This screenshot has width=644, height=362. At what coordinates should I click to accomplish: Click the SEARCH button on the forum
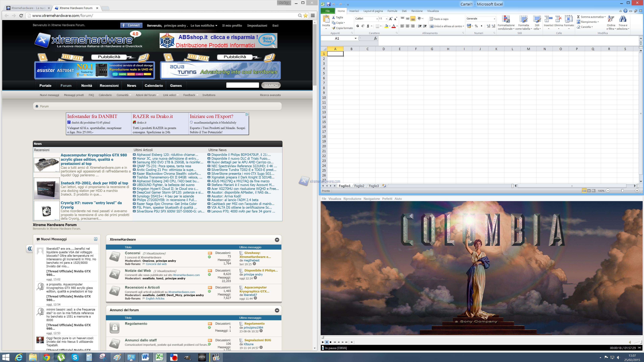271,85
